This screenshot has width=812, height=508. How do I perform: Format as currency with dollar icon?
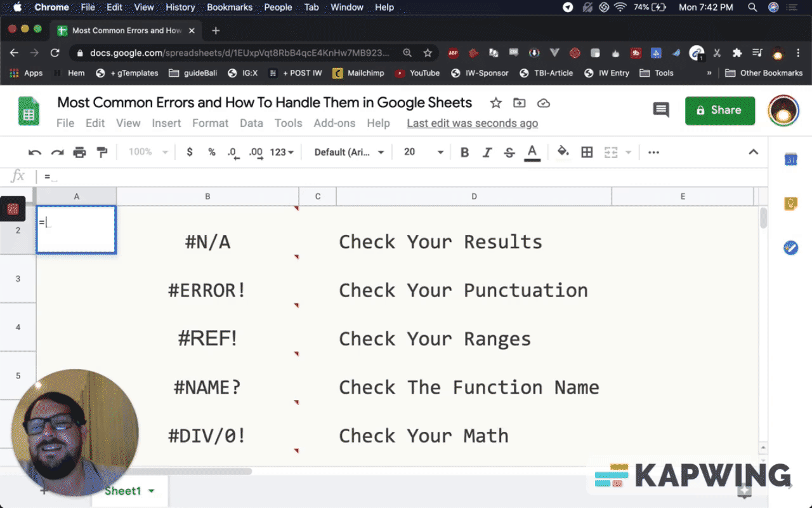click(x=190, y=152)
